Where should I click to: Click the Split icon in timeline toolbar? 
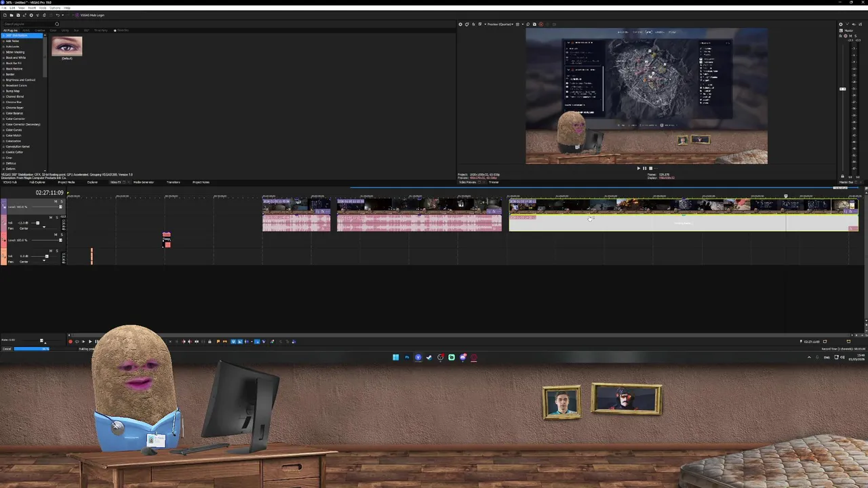click(197, 342)
